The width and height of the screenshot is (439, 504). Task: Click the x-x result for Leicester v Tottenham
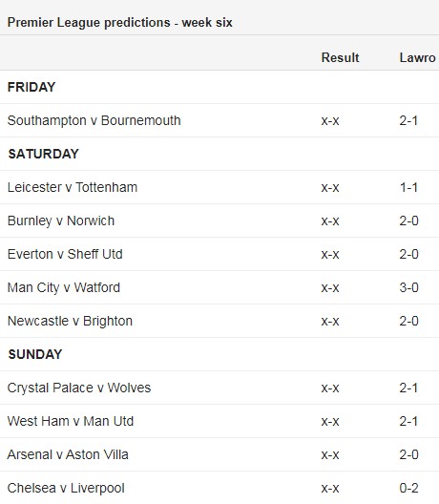coord(330,187)
